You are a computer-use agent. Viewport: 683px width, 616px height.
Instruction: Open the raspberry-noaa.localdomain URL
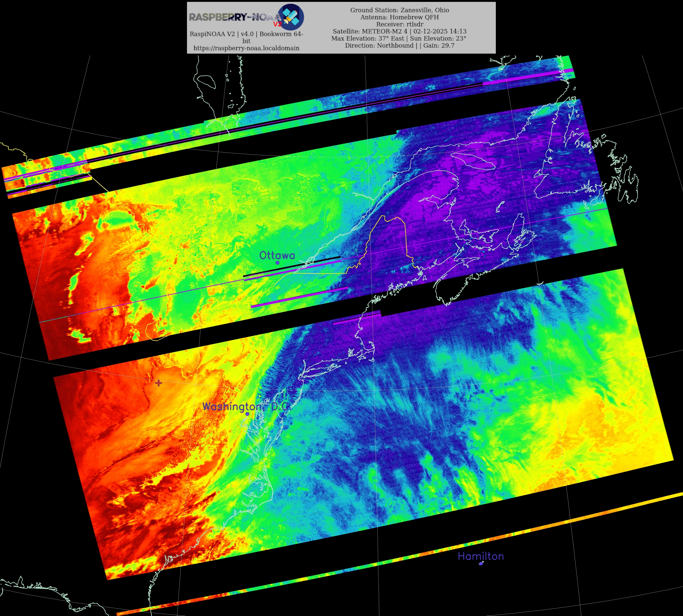click(246, 48)
